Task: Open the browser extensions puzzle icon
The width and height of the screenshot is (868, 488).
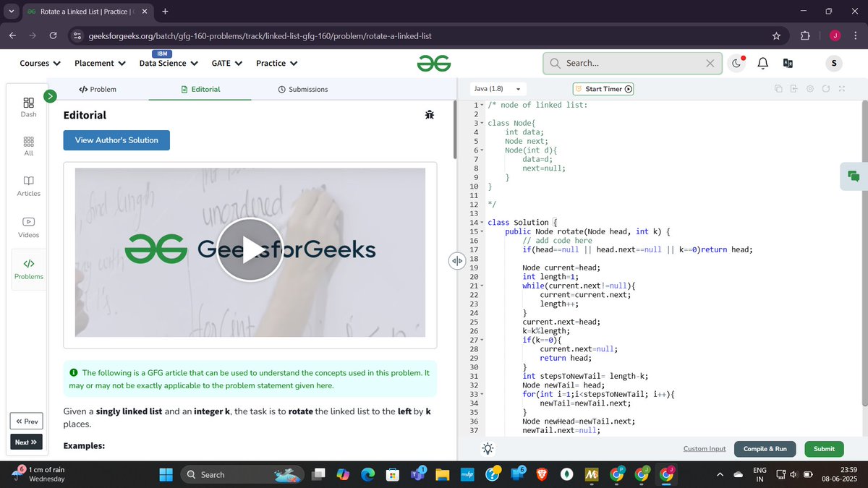Action: coord(805,35)
